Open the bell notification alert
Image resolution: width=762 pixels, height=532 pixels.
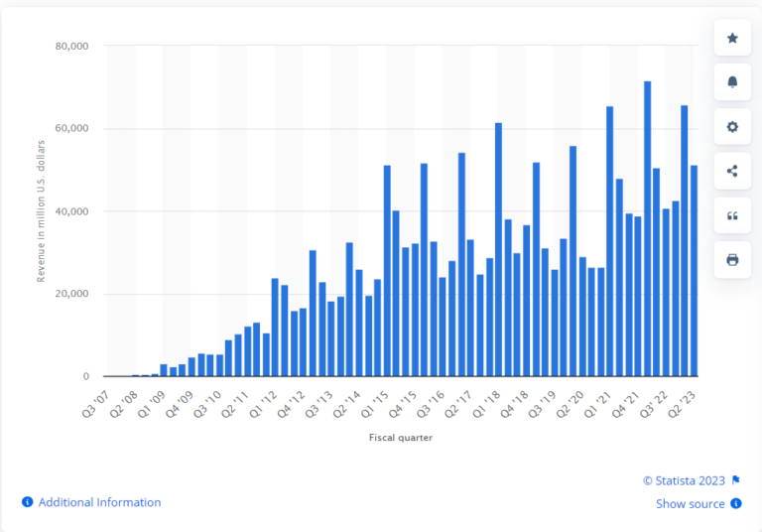(x=732, y=82)
